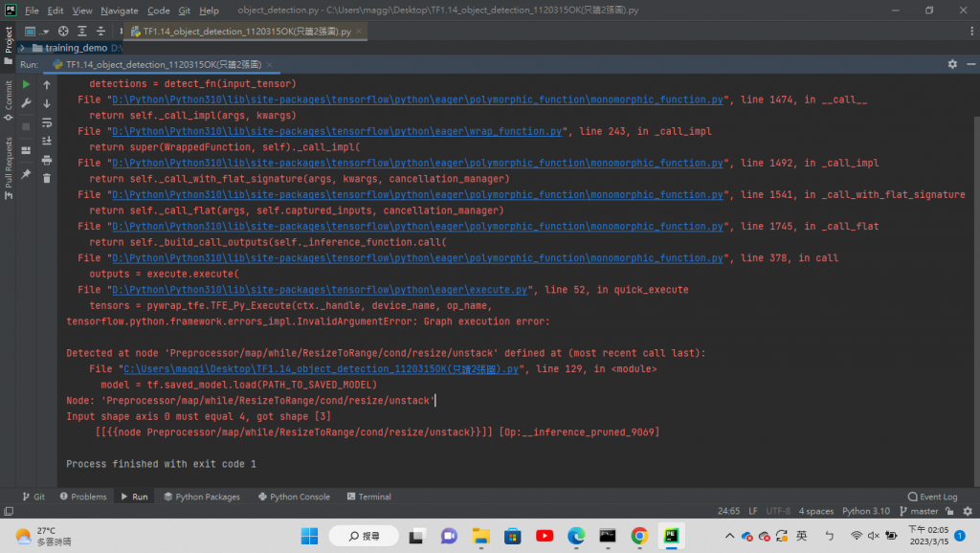980x553 pixels.
Task: Rerun the script with green play icon
Action: (x=26, y=84)
